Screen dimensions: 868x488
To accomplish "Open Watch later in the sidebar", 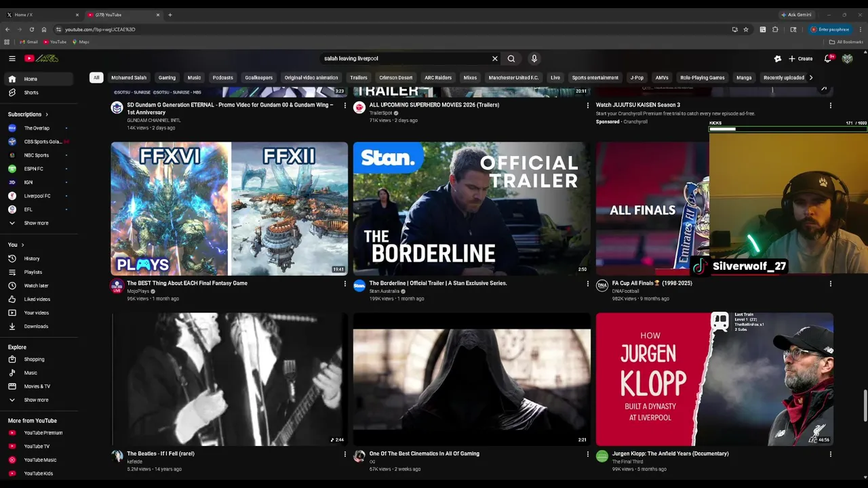I will pos(39,285).
